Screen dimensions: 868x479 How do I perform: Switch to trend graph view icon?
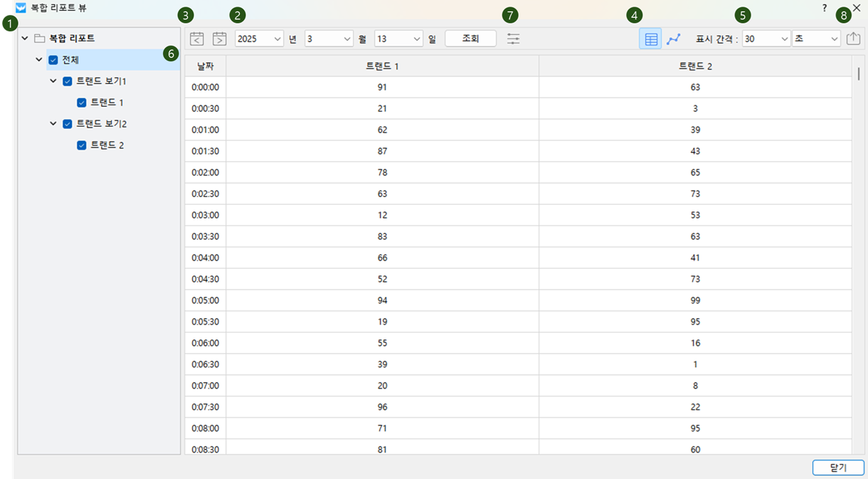[673, 39]
